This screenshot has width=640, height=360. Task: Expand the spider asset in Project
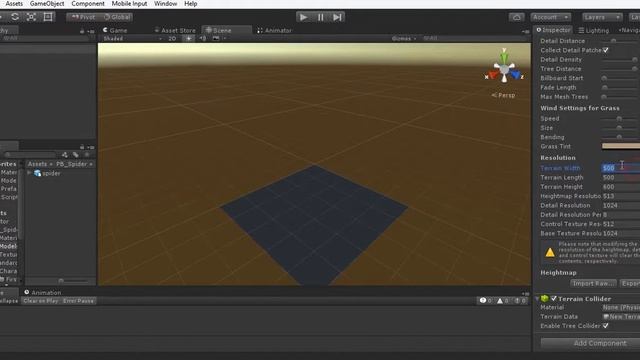[x=29, y=173]
